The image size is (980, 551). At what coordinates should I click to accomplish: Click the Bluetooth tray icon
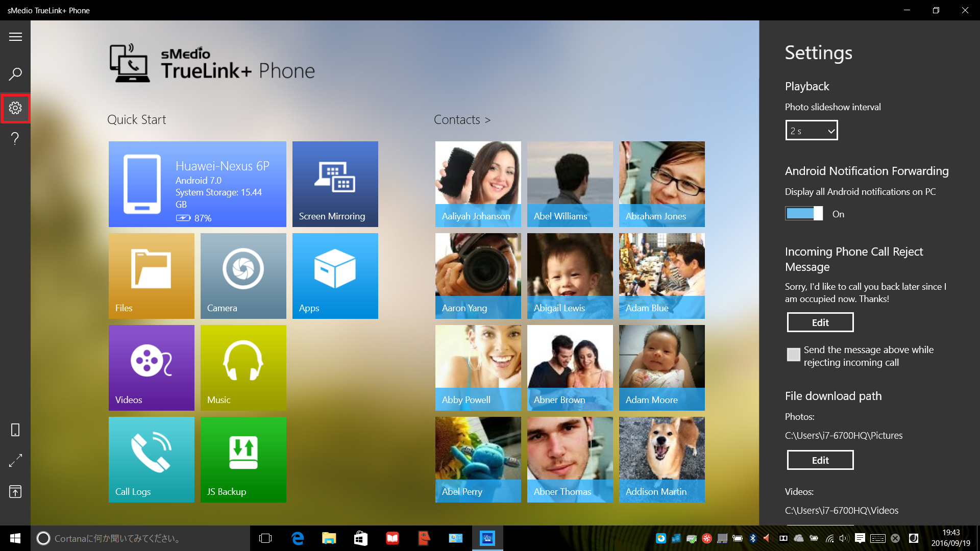point(752,538)
